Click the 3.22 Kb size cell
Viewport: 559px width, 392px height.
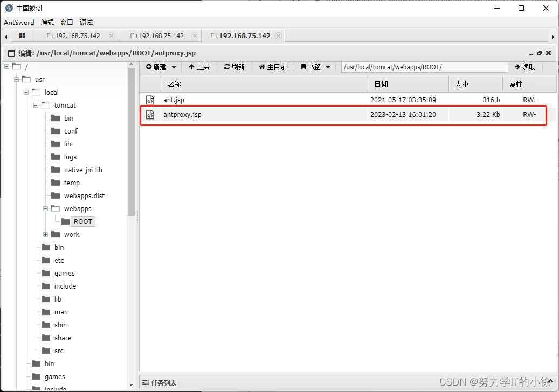[x=488, y=115]
